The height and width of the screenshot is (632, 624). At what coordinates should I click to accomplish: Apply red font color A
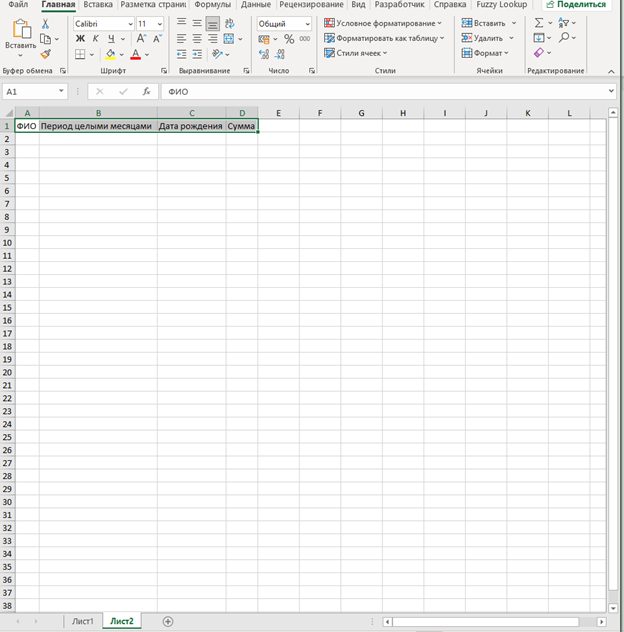pyautogui.click(x=136, y=54)
